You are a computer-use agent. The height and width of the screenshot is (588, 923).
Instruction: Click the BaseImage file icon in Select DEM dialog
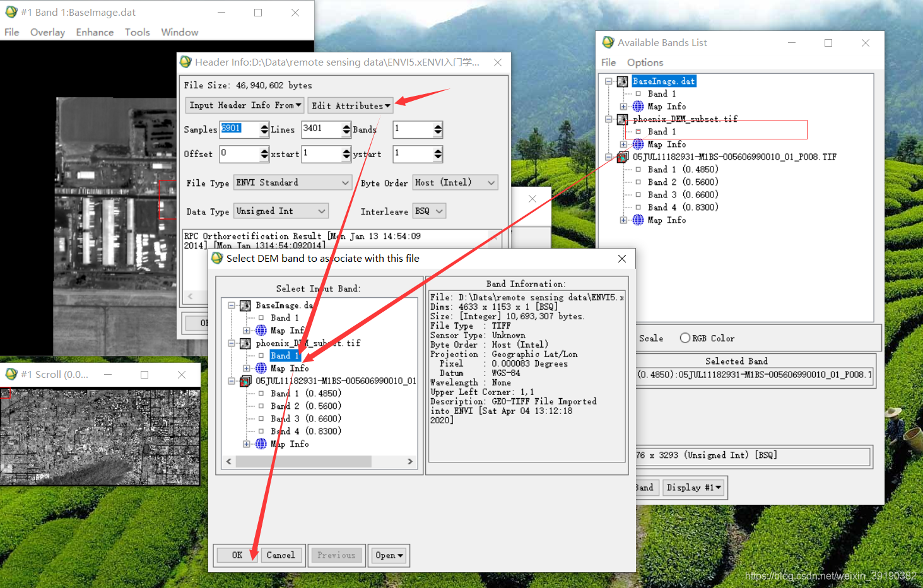pyautogui.click(x=245, y=305)
